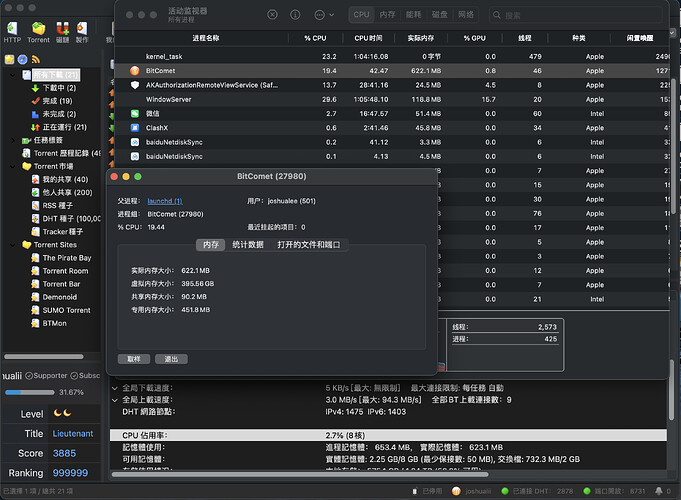Click the horizontal scrollbar under statistics panel

click(300, 474)
